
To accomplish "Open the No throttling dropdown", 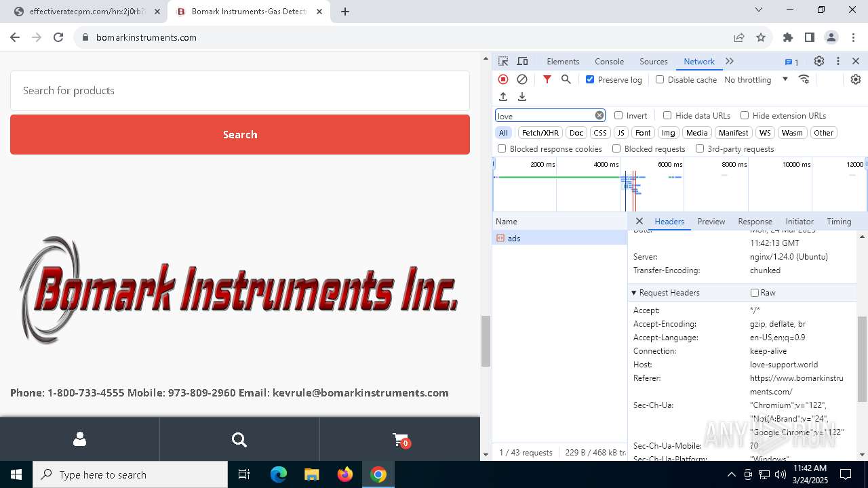I will [x=755, y=79].
